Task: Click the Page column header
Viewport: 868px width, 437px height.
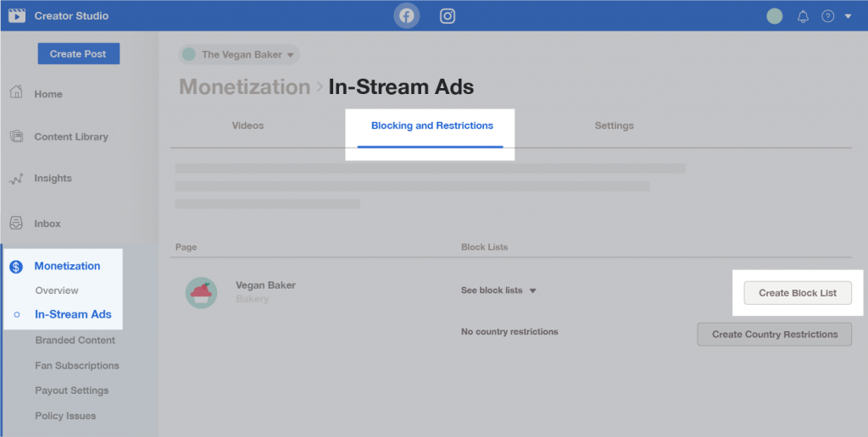Action: tap(186, 247)
